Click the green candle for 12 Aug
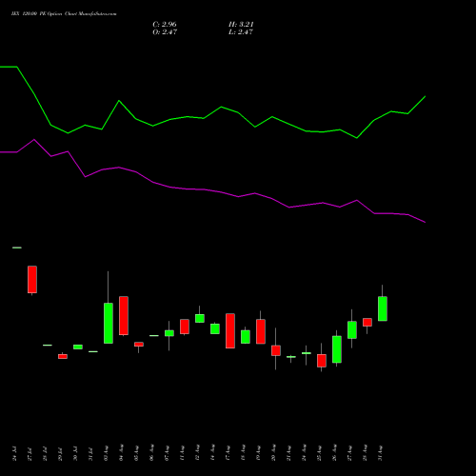The height and width of the screenshot is (476, 476). 200,318
